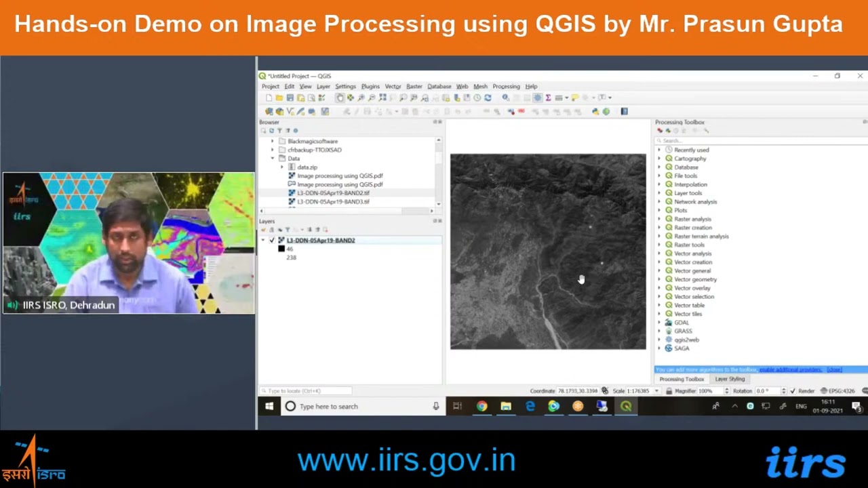The width and height of the screenshot is (868, 488).
Task: Toggle extents display next to Coordinate field
Action: (605, 391)
